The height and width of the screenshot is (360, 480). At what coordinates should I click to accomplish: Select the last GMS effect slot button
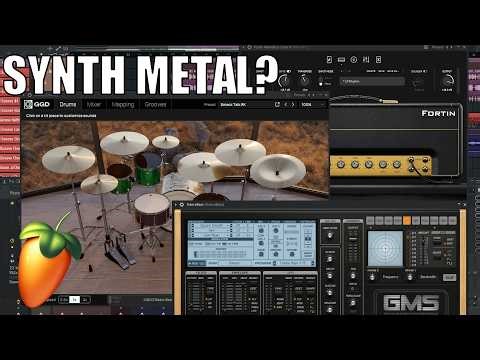[452, 220]
